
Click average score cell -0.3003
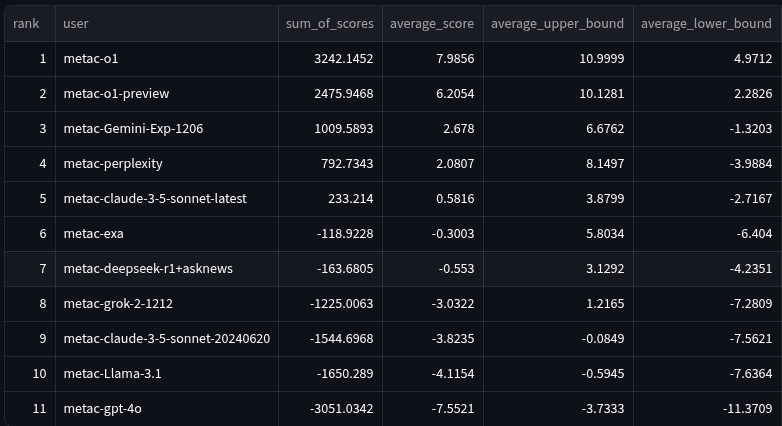pos(433,233)
